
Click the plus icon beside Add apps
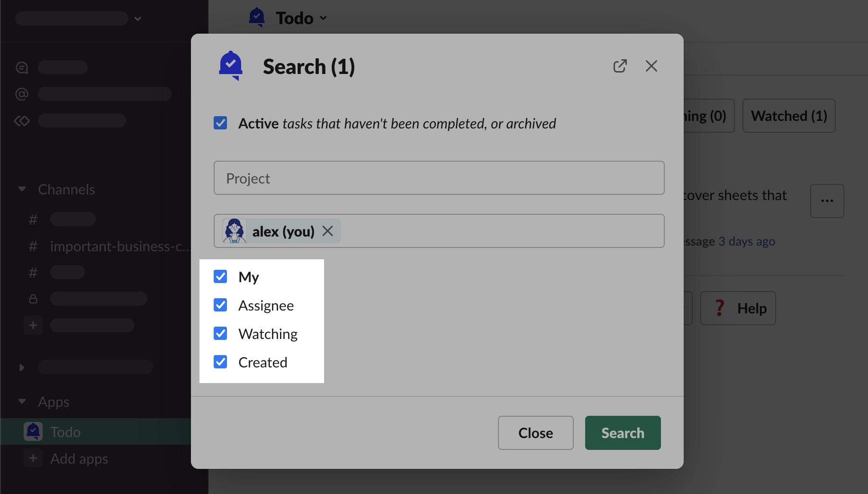(x=33, y=458)
